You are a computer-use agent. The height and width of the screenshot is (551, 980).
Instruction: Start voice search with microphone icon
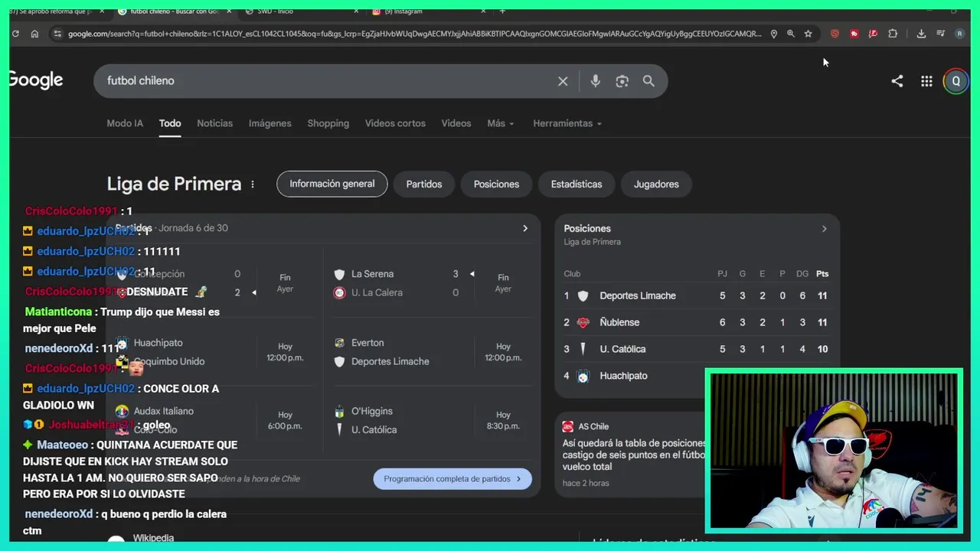coord(596,81)
